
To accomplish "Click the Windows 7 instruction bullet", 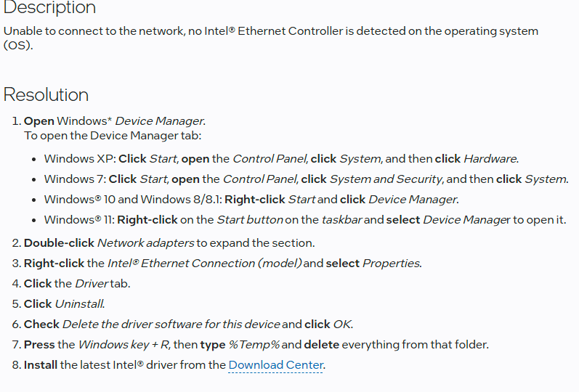I will click(306, 179).
